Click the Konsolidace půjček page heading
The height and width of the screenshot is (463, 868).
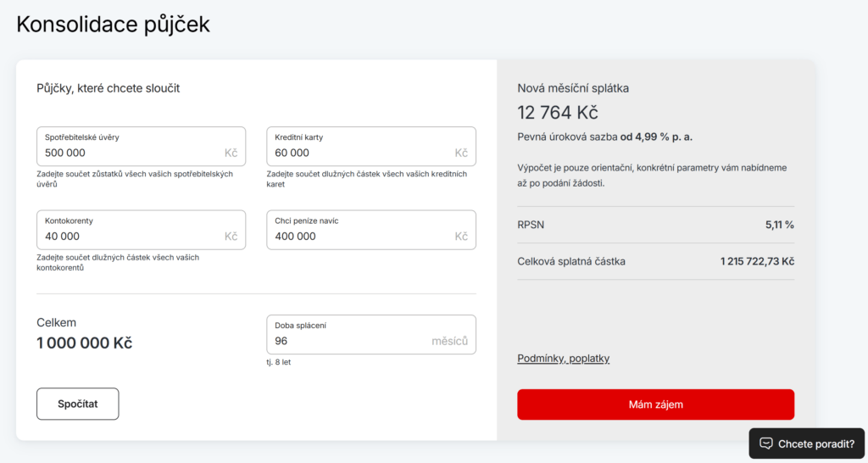[113, 25]
